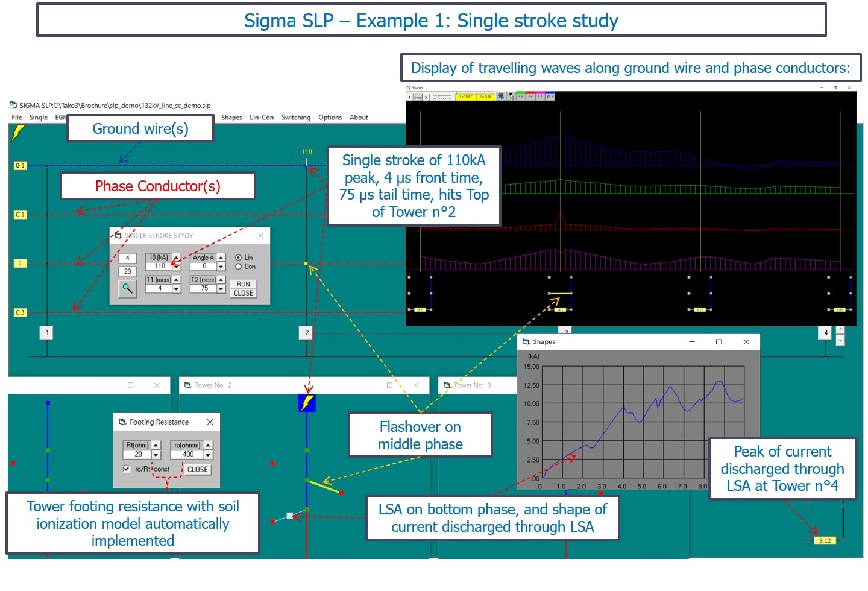Select the Con radio button in Single Stroke Study
Viewport: 868px width, 591px height.
coord(239,266)
